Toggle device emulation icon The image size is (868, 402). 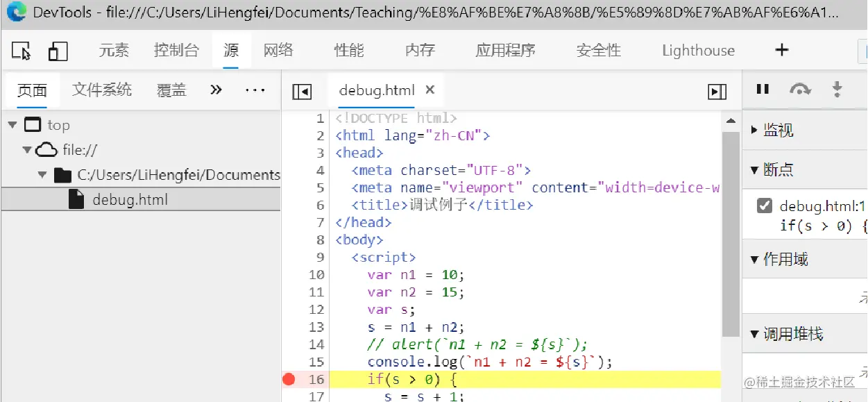pyautogui.click(x=58, y=51)
